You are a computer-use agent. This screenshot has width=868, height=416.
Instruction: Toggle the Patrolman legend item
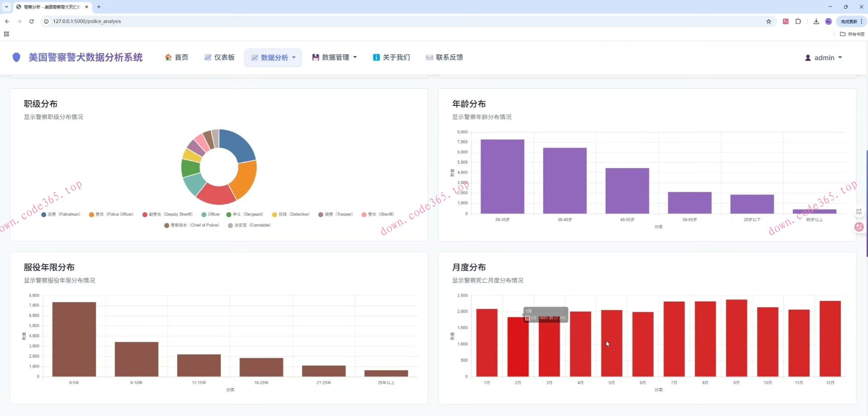tap(61, 214)
